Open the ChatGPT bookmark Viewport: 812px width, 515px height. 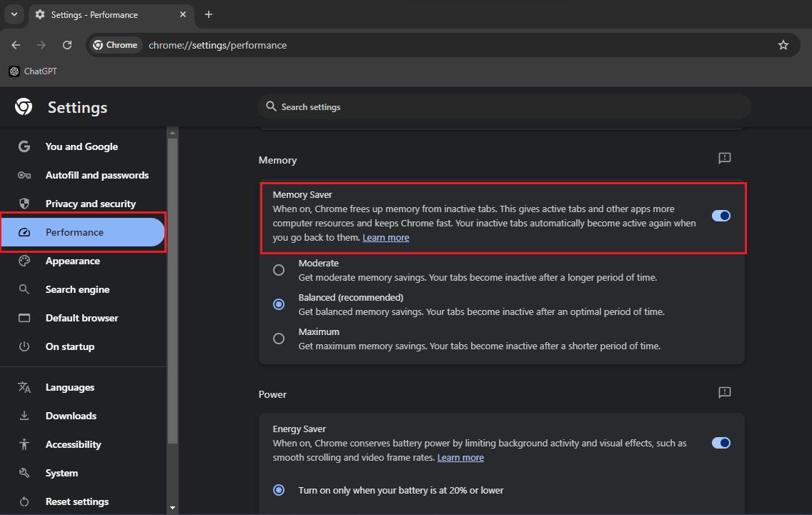[33, 71]
